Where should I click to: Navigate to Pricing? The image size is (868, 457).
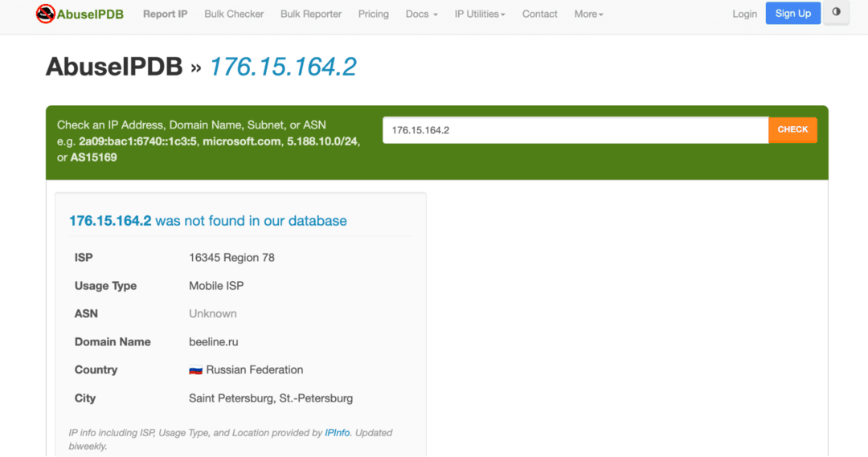[373, 14]
